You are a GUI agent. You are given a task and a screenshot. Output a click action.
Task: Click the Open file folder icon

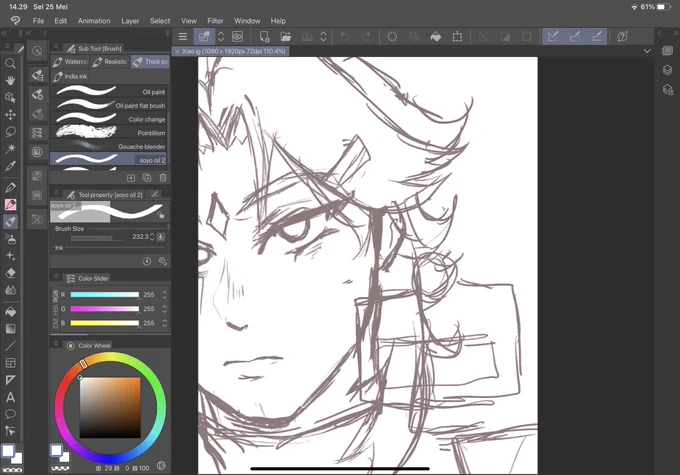(x=285, y=36)
